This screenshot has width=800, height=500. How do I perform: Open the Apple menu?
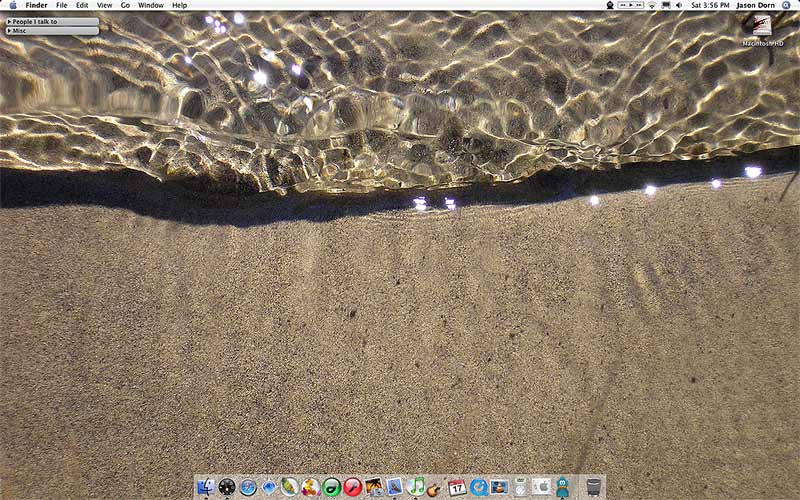pos(13,5)
